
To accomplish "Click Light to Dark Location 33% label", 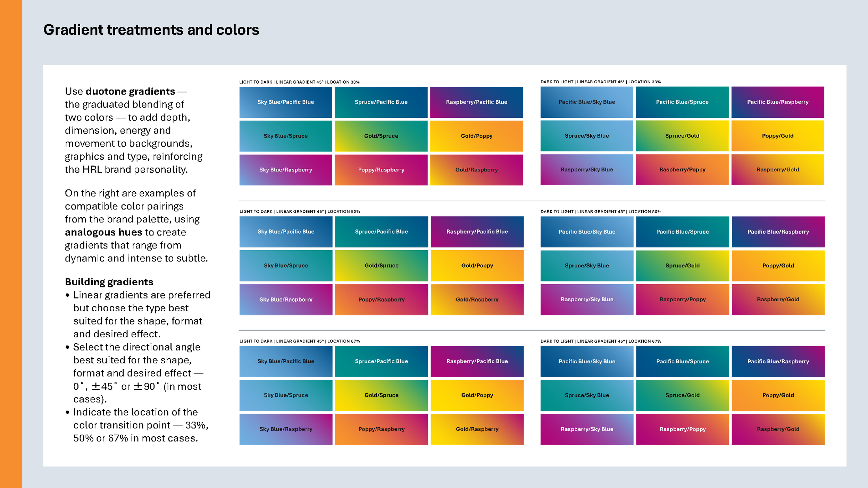I will [299, 82].
